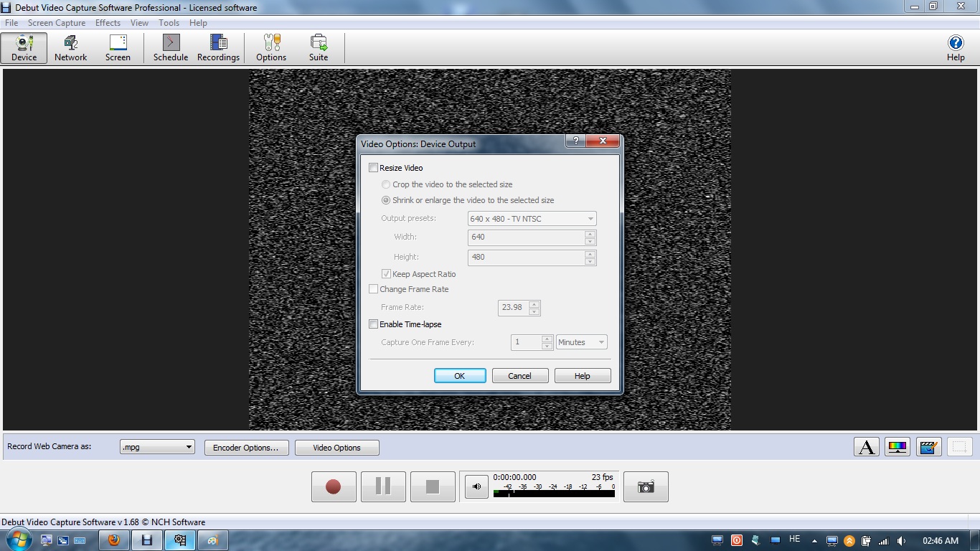Enable the Change Frame Rate checkbox
Viewport: 980px width, 551px height.
coord(373,289)
